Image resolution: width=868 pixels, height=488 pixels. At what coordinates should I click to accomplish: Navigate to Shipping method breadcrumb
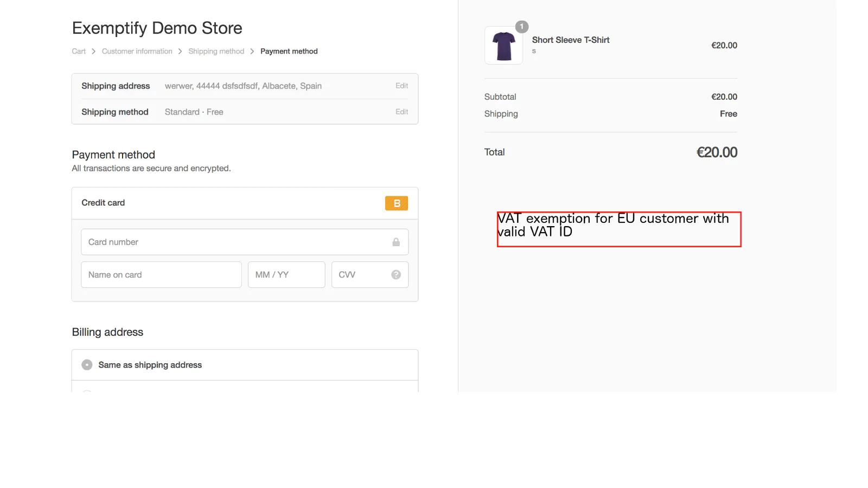click(216, 52)
